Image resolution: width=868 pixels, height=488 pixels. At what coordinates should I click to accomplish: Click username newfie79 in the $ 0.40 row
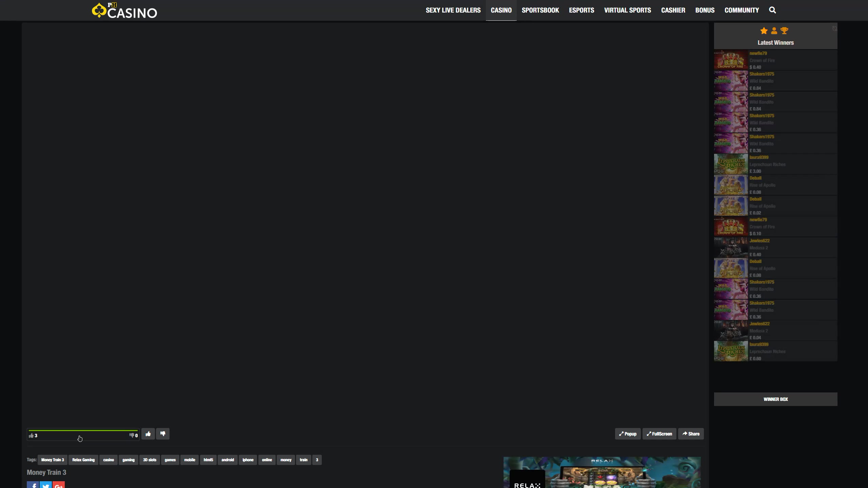point(758,53)
